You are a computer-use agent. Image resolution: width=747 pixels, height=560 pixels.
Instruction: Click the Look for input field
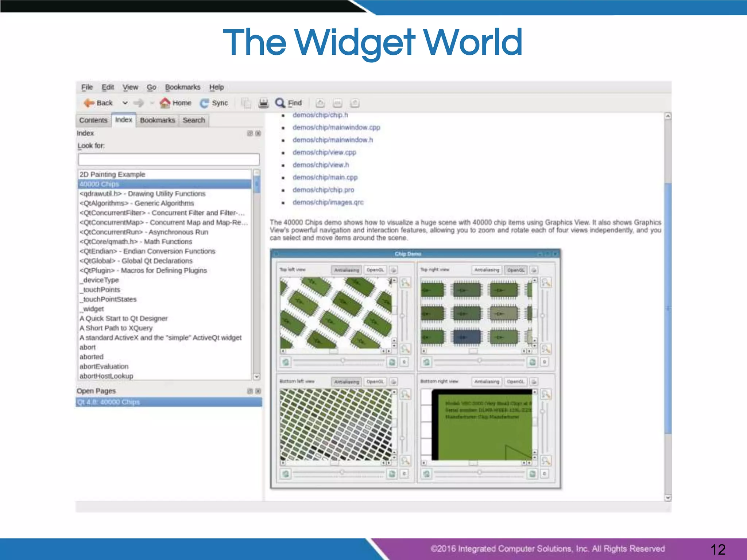pos(169,159)
